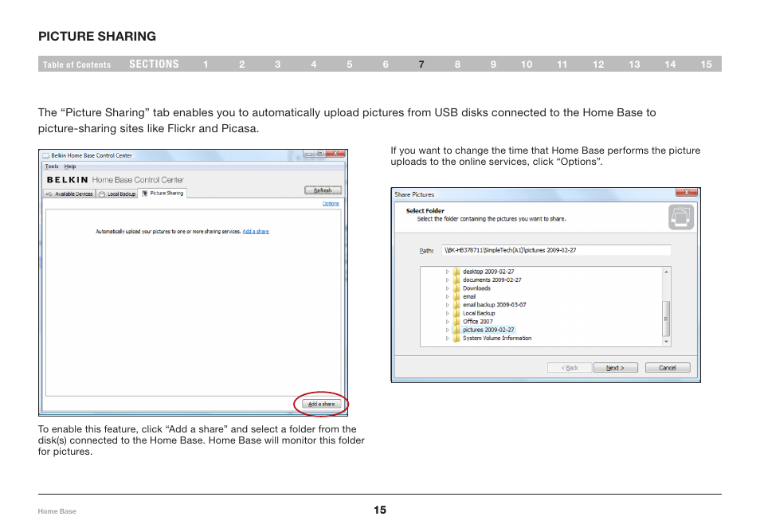760x532 pixels.
Task: Go to section 4 in the sections bar
Action: pos(314,65)
